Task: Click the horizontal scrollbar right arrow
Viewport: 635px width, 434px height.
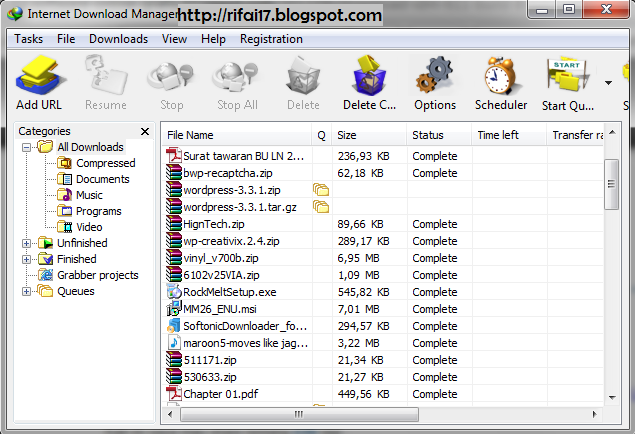Action: coord(595,414)
